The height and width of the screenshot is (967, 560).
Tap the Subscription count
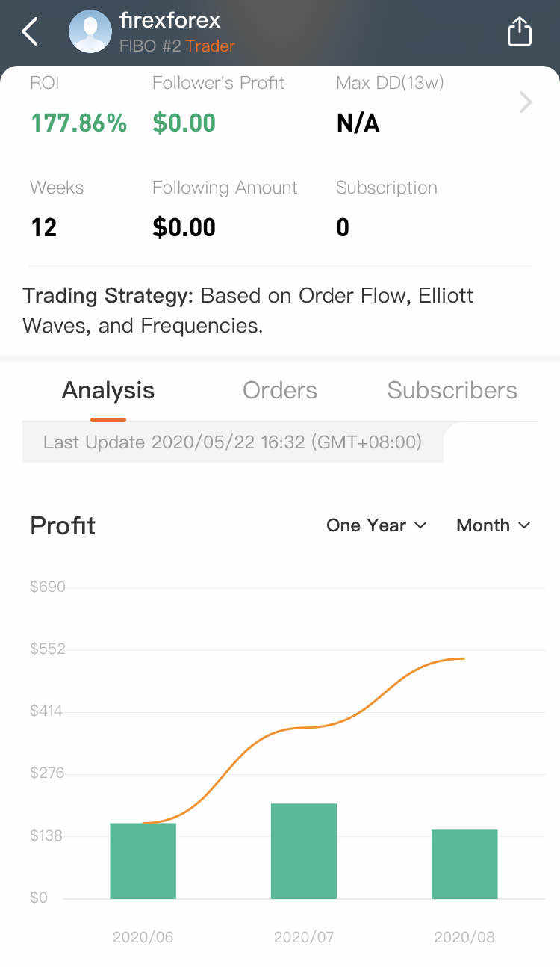[343, 227]
